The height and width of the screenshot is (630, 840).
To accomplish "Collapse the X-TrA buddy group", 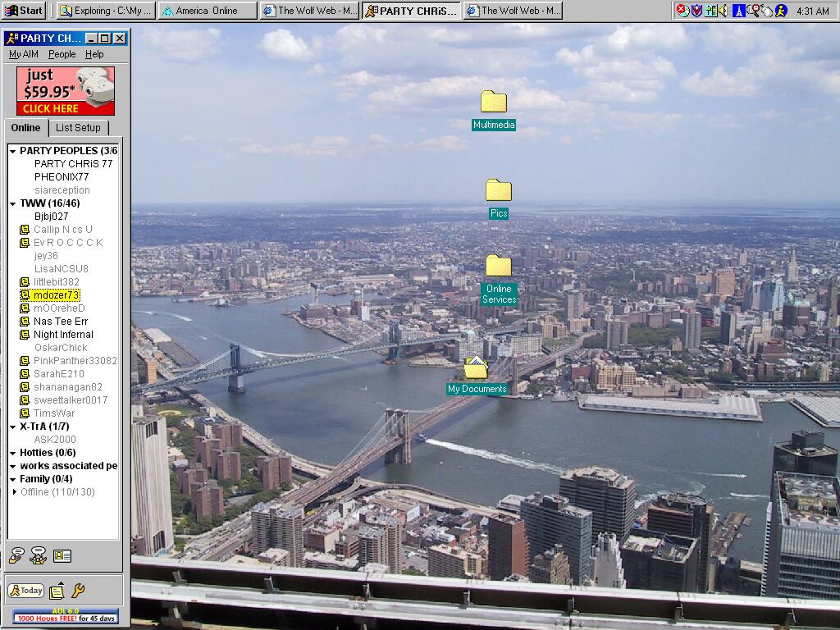I will (x=13, y=427).
